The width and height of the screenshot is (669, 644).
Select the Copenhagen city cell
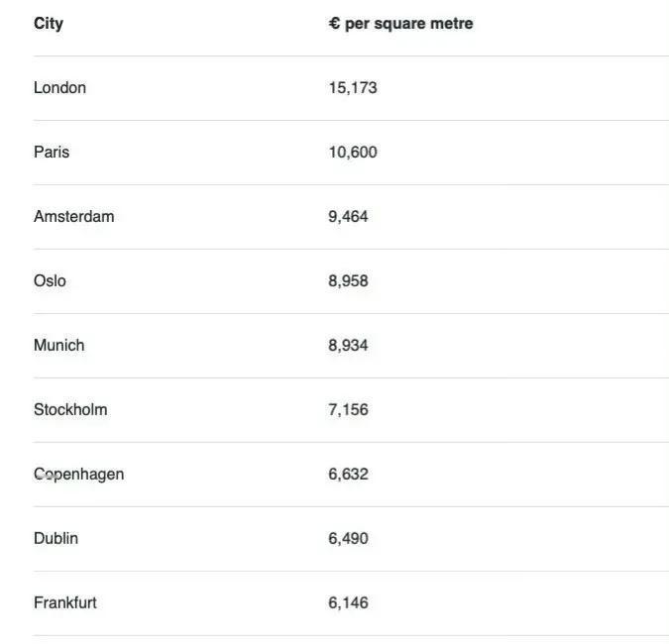[78, 475]
